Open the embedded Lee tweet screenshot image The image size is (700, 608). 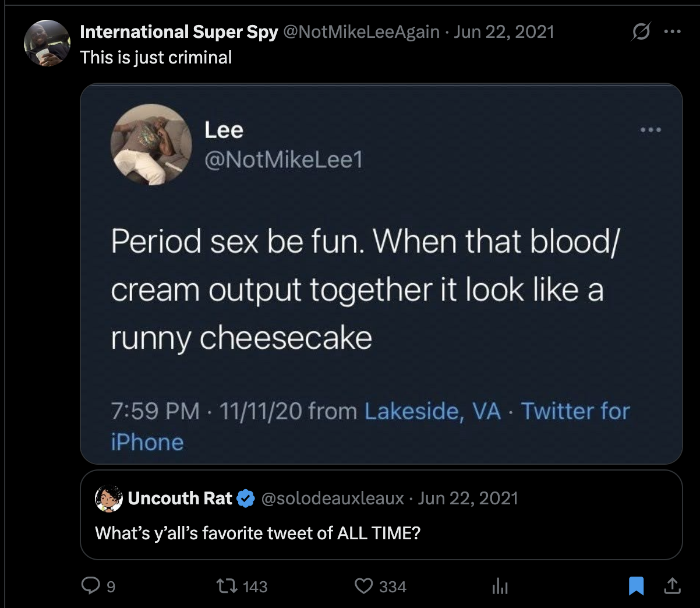click(381, 274)
